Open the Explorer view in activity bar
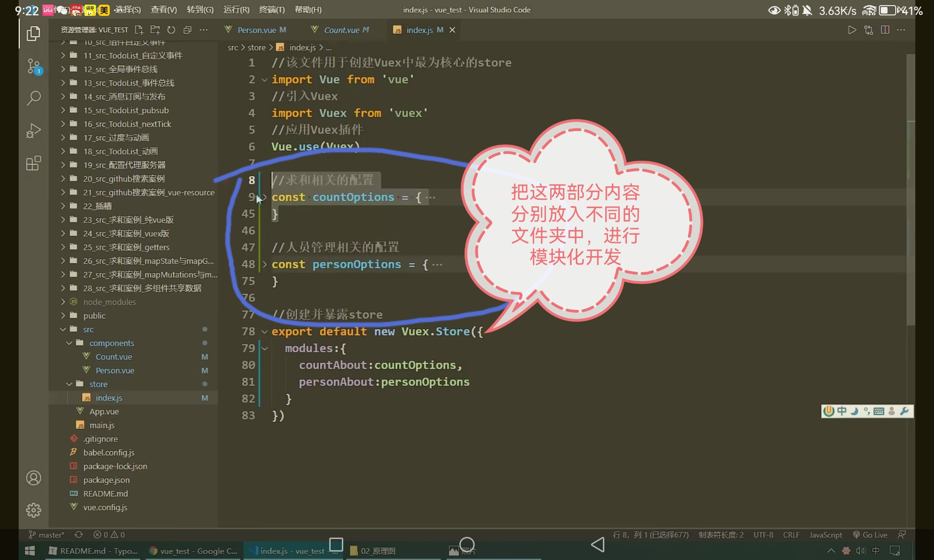934x560 pixels. tap(33, 34)
